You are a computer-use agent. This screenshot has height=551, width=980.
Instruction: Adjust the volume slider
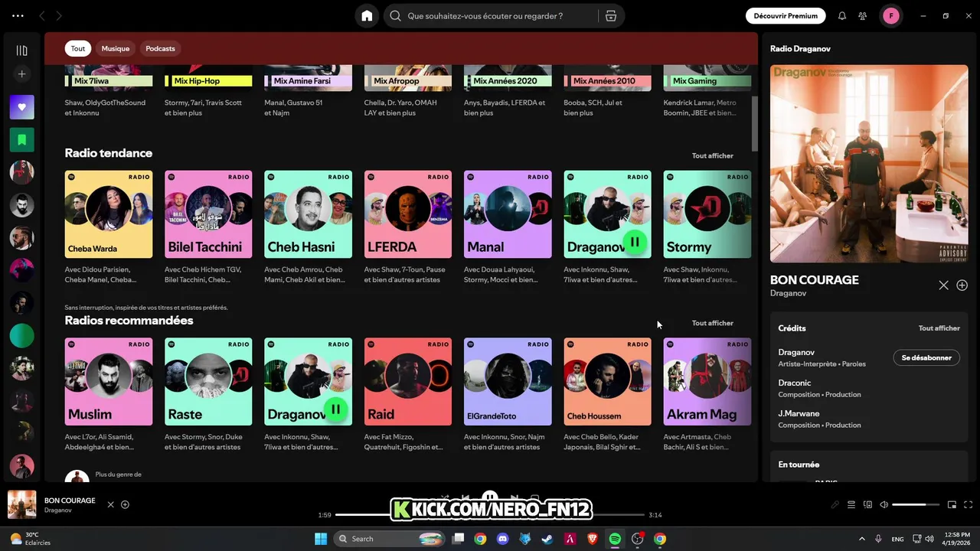pyautogui.click(x=915, y=504)
